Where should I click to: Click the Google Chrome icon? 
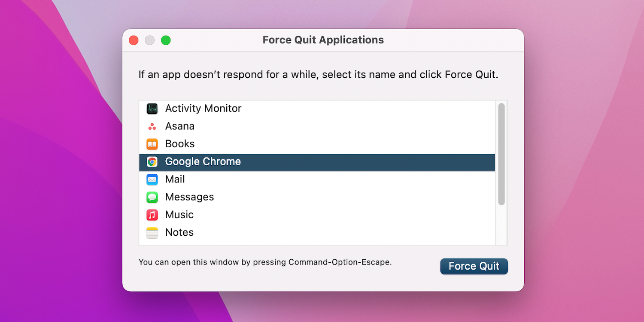pos(152,162)
